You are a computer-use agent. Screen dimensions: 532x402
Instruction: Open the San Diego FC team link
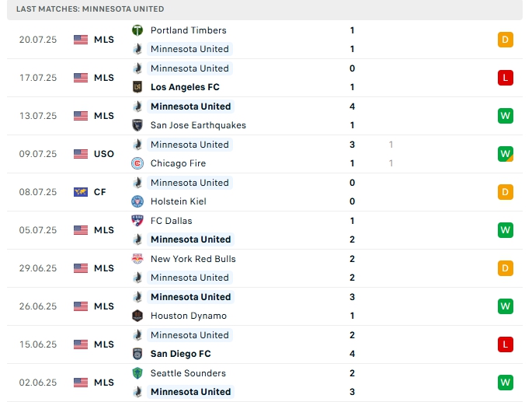click(x=180, y=354)
